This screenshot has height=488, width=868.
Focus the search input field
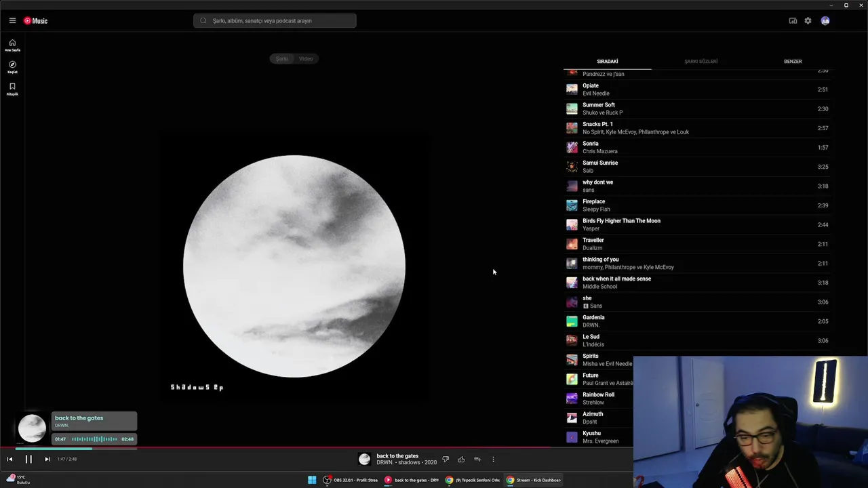275,21
